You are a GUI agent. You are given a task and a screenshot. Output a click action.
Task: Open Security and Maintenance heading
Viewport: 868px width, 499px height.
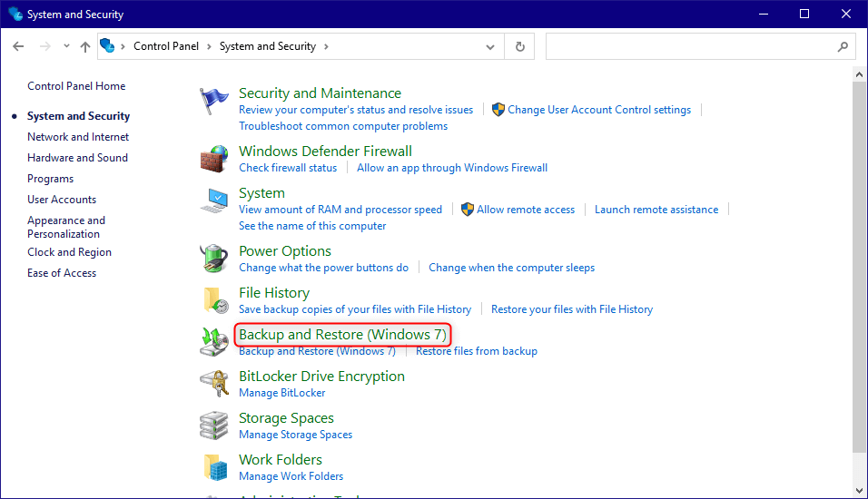[320, 93]
